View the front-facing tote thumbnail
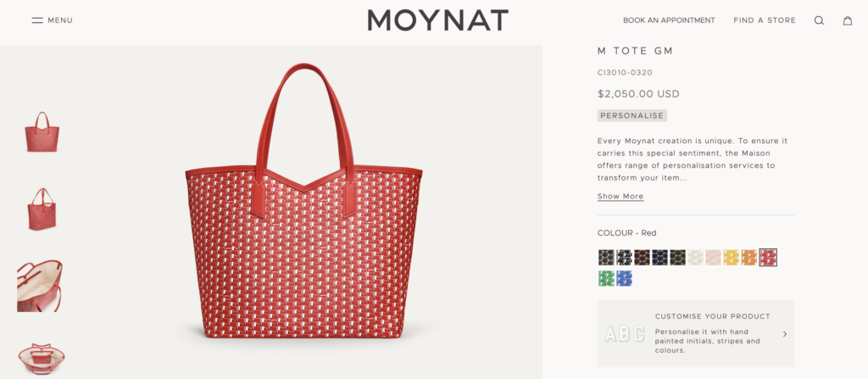This screenshot has height=379, width=868. pyautogui.click(x=41, y=132)
